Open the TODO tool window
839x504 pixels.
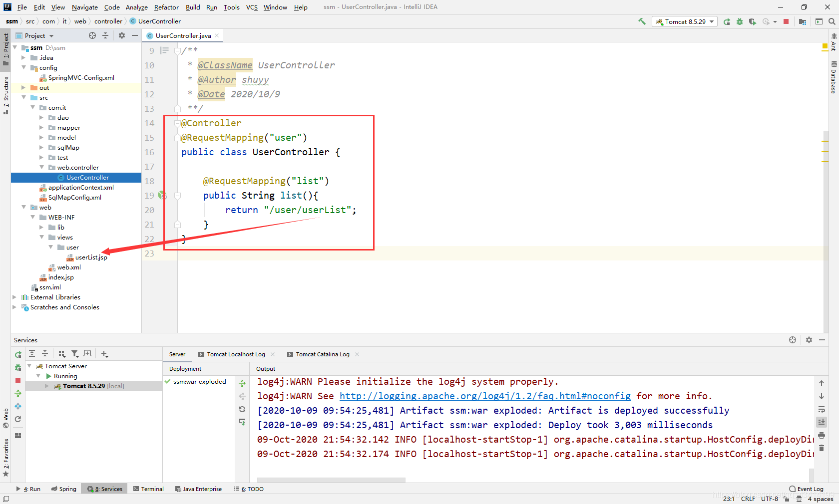click(249, 489)
